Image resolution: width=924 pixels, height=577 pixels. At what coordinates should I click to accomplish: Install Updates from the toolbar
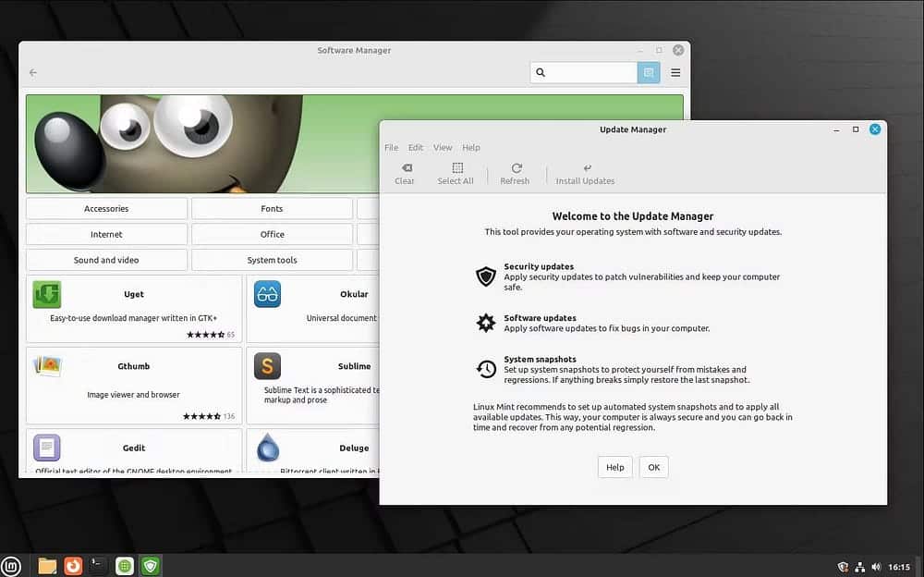coord(585,175)
